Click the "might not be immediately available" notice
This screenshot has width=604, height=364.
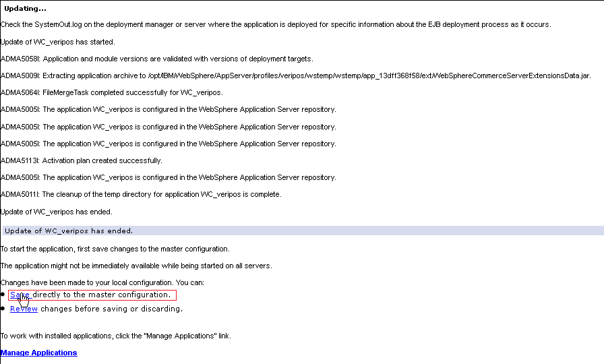click(x=135, y=266)
